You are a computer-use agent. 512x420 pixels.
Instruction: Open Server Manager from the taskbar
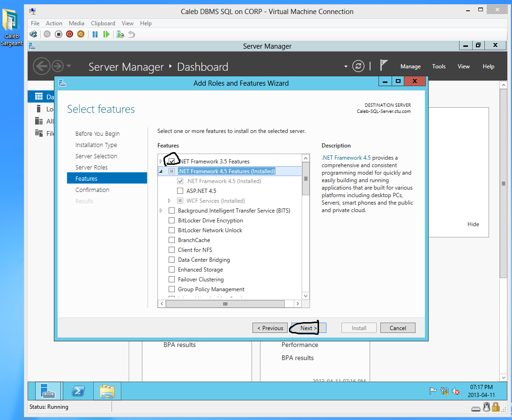click(x=48, y=391)
